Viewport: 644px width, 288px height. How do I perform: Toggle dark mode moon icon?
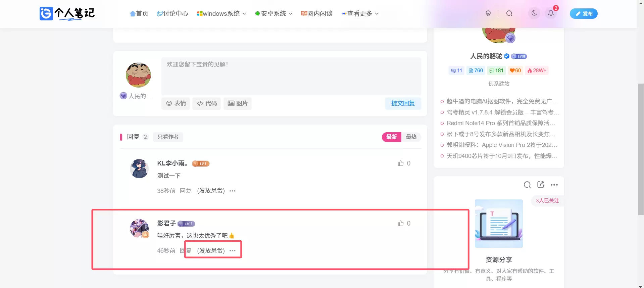(534, 13)
